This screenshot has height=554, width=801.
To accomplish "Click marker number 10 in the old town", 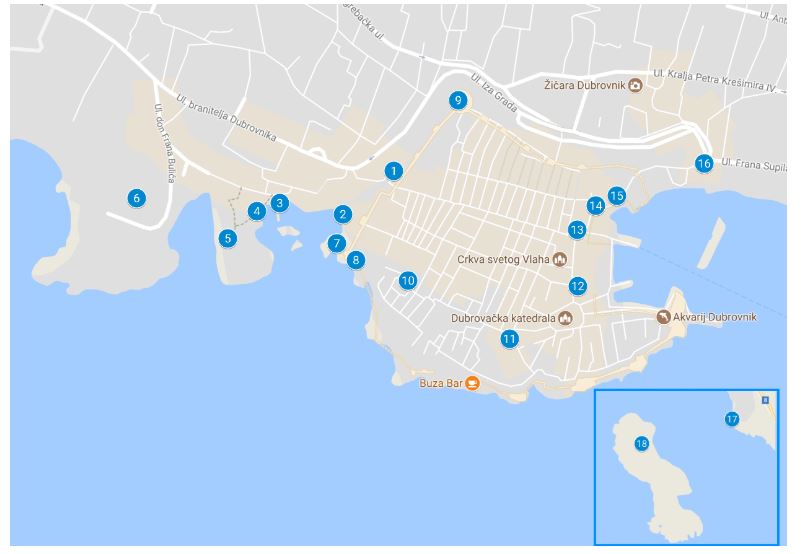I will click(408, 280).
